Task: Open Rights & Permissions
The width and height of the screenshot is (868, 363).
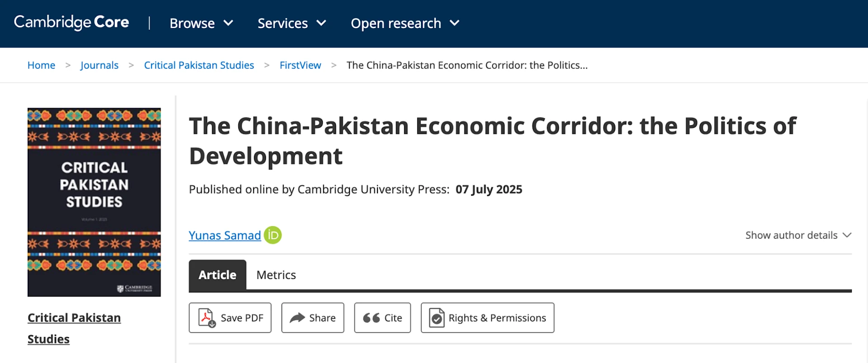Action: tap(487, 318)
